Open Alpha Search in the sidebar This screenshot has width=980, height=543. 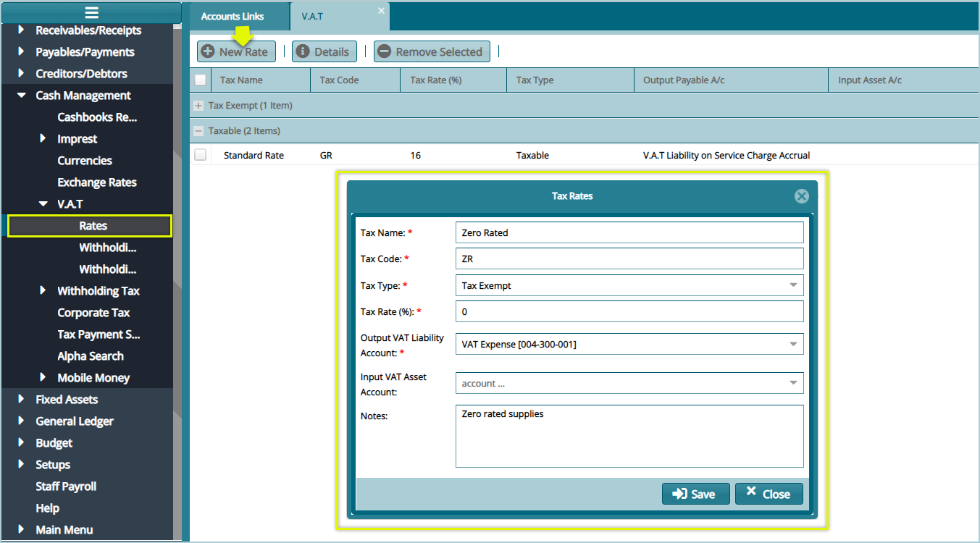point(91,356)
